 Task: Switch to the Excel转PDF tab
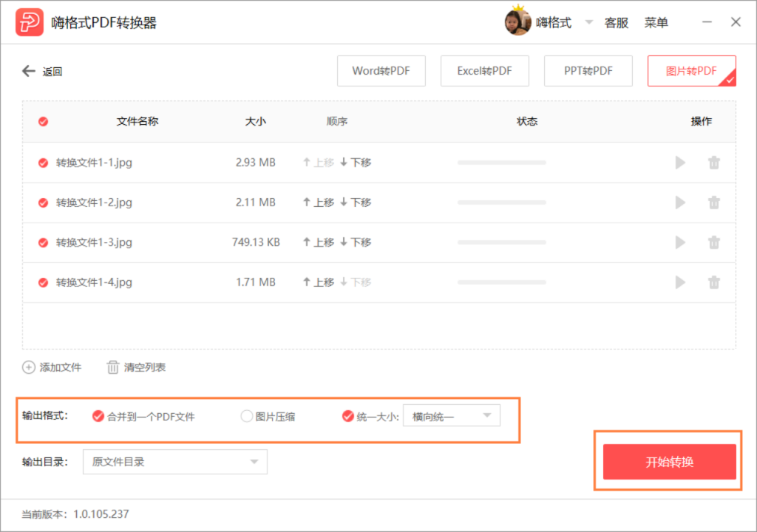[484, 71]
